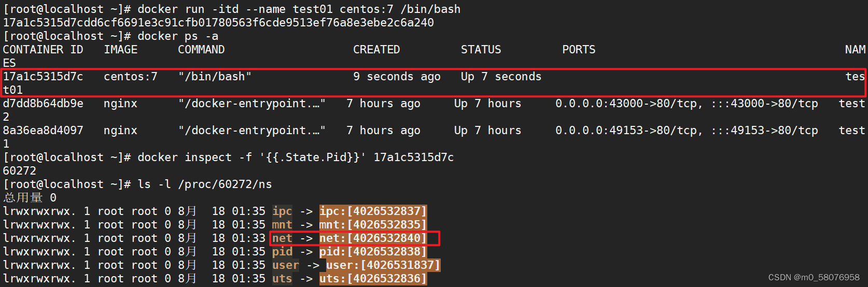Image resolution: width=868 pixels, height=287 pixels.
Task: Click the nginx image in d7dd8b64db9e row
Action: [x=120, y=104]
